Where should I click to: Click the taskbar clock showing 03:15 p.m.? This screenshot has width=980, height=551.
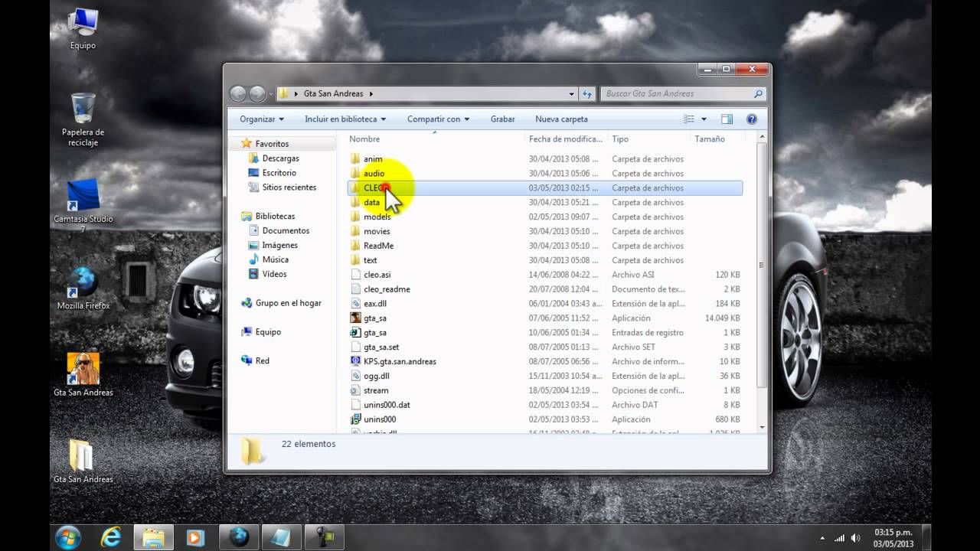pyautogui.click(x=893, y=537)
